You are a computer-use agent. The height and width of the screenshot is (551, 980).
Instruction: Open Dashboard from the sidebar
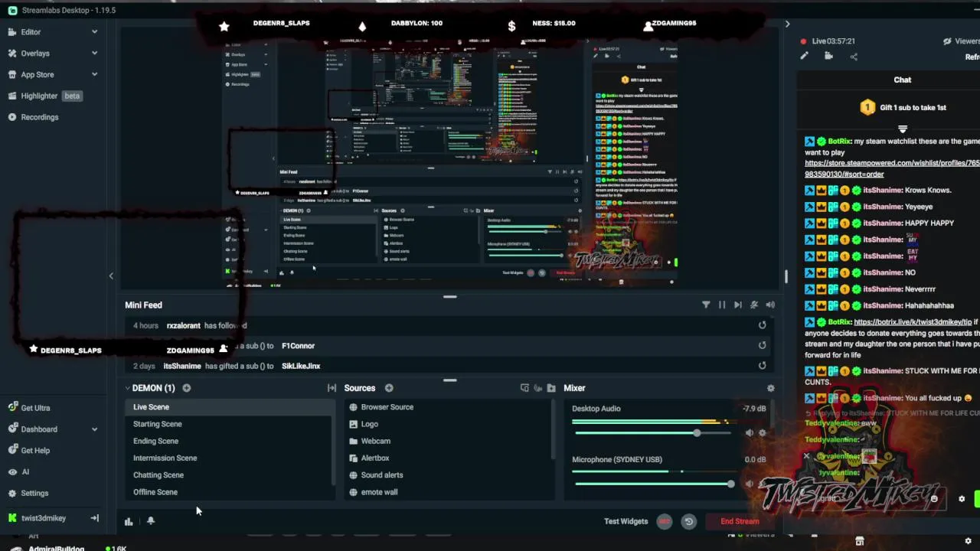39,429
